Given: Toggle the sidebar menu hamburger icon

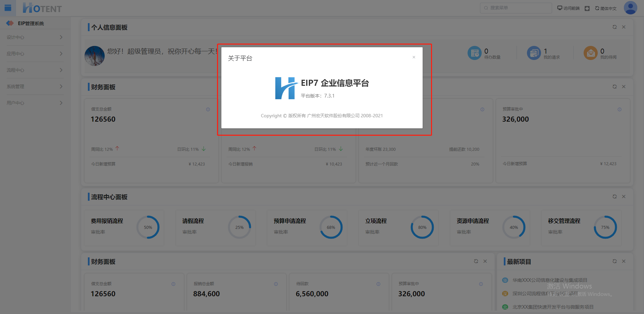Looking at the screenshot, I should pyautogui.click(x=8, y=8).
